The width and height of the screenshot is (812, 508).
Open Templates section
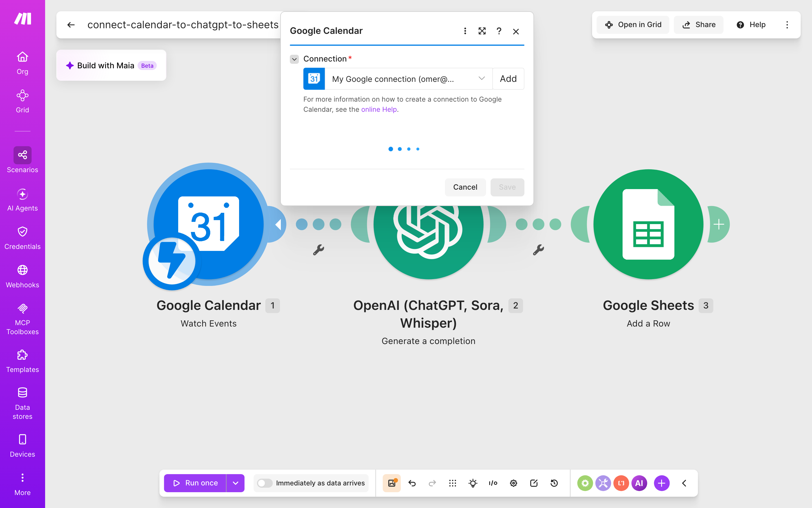point(23,361)
